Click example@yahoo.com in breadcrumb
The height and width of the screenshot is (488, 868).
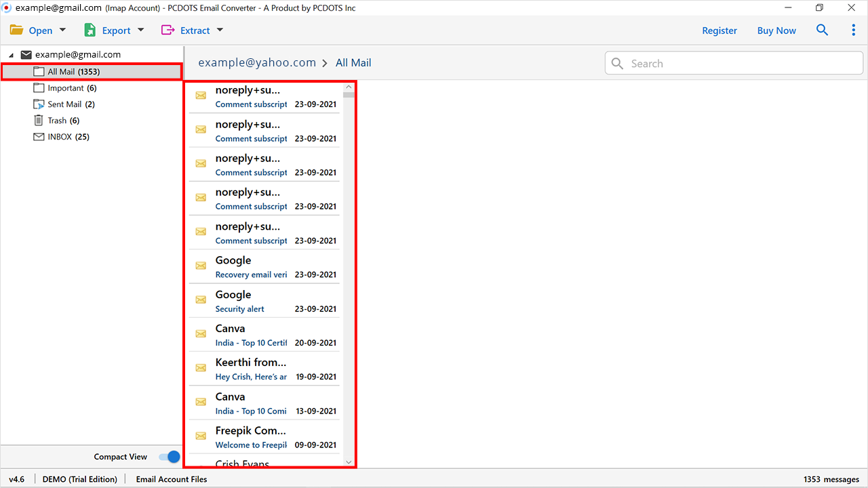(257, 62)
